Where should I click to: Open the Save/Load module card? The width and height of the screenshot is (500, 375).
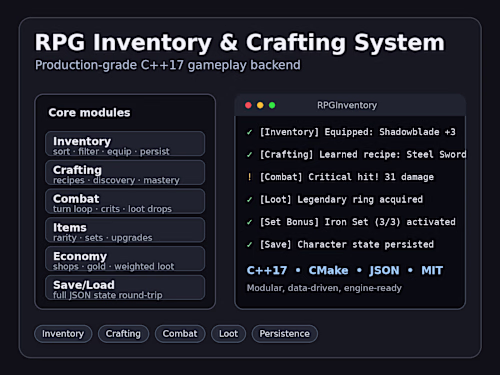[125, 288]
